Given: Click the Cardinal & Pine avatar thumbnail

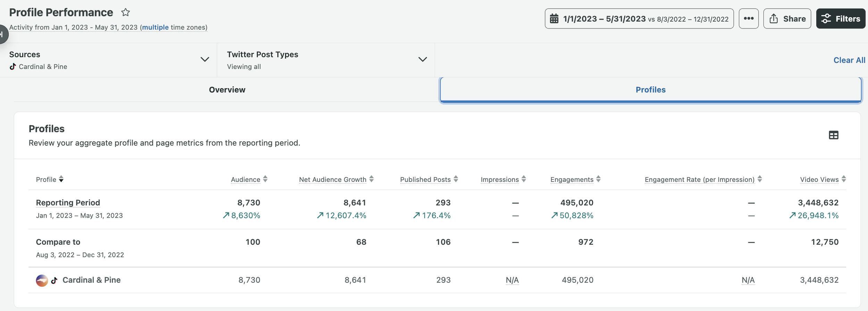Looking at the screenshot, I should coord(42,280).
